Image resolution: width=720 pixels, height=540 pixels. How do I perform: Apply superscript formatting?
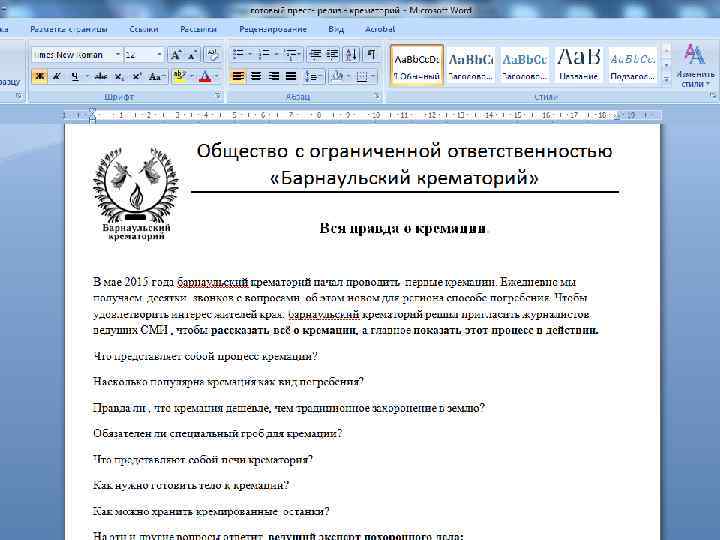pos(136,76)
